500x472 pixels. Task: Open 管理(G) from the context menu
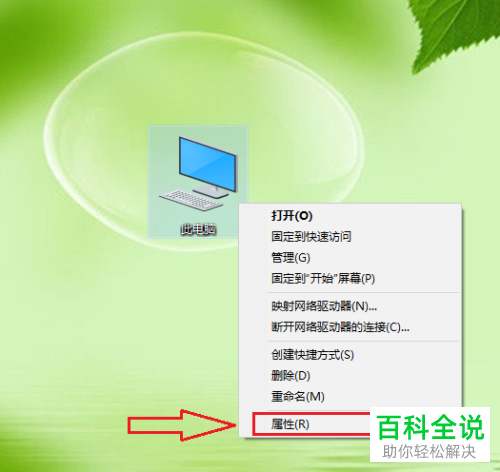(x=291, y=258)
